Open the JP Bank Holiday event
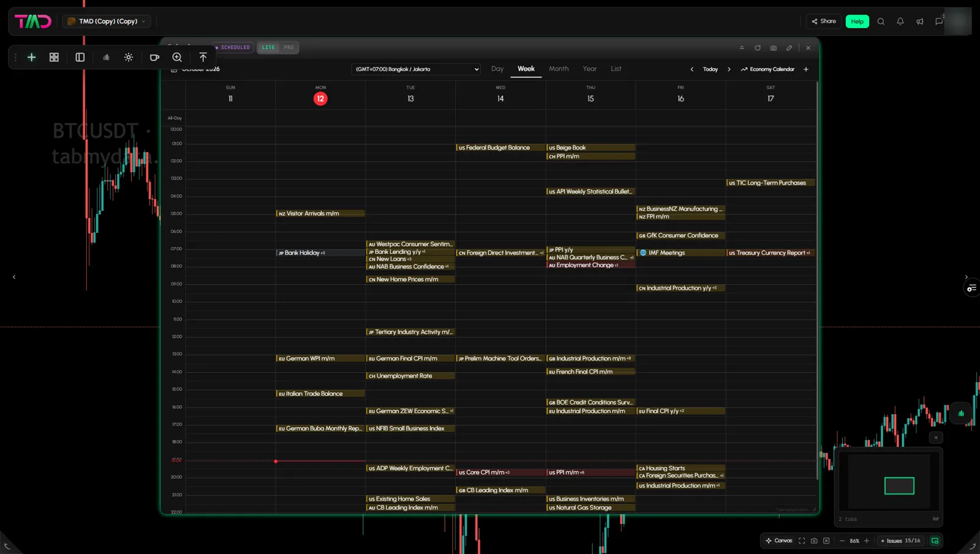Image resolution: width=980 pixels, height=554 pixels. pos(320,252)
